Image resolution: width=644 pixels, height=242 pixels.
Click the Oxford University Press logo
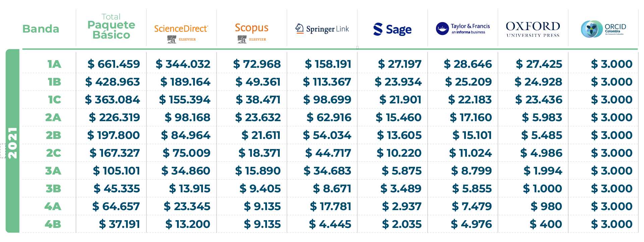click(x=533, y=29)
